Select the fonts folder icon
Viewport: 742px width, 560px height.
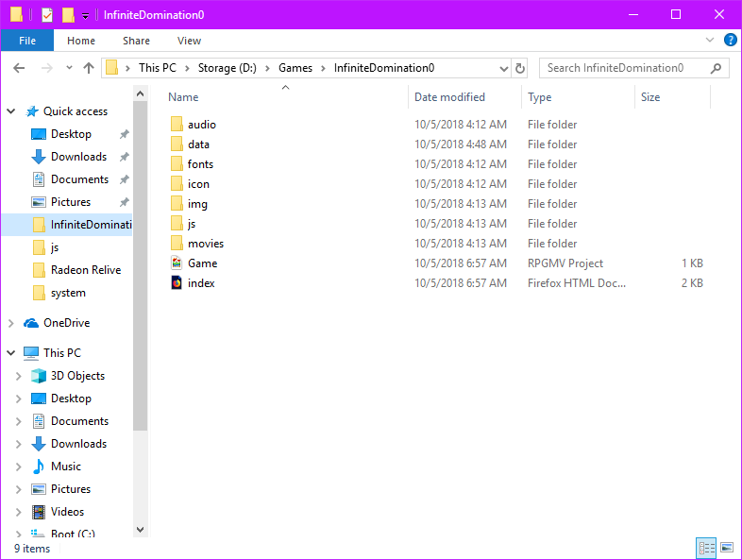[x=177, y=164]
